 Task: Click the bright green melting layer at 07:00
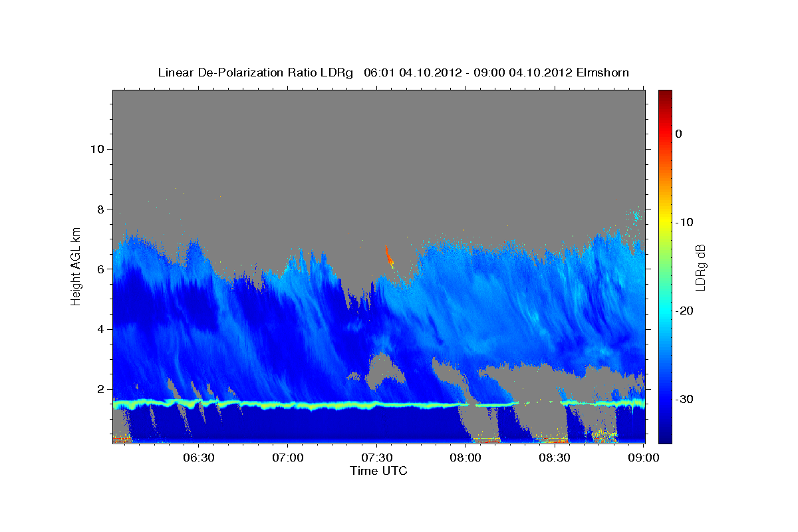[x=287, y=404]
